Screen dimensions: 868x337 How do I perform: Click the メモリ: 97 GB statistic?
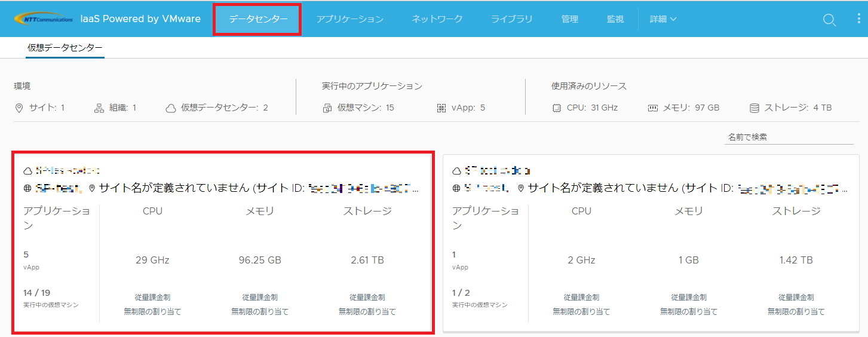683,108
